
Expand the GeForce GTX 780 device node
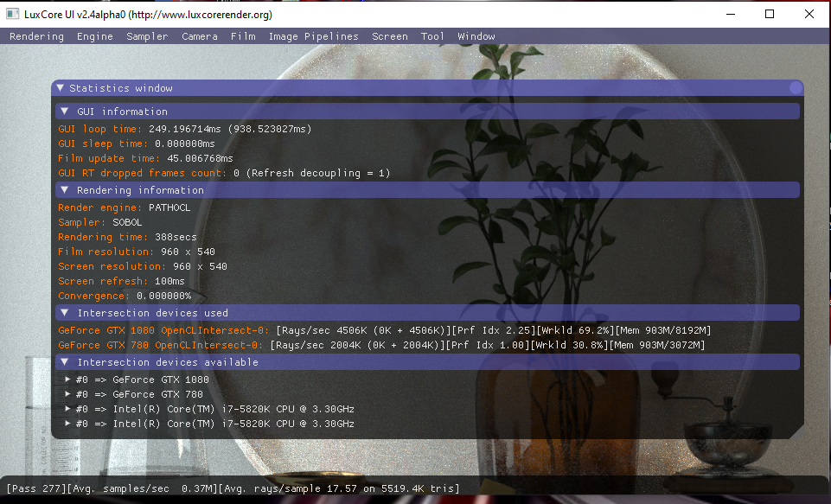68,394
